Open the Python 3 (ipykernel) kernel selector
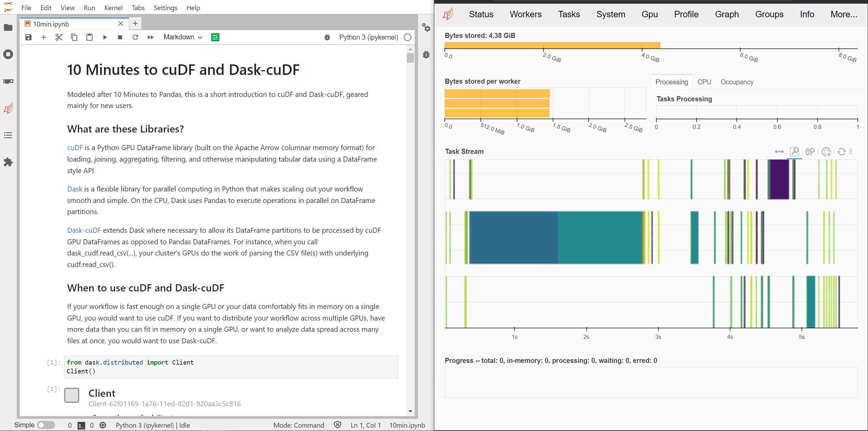 click(369, 37)
